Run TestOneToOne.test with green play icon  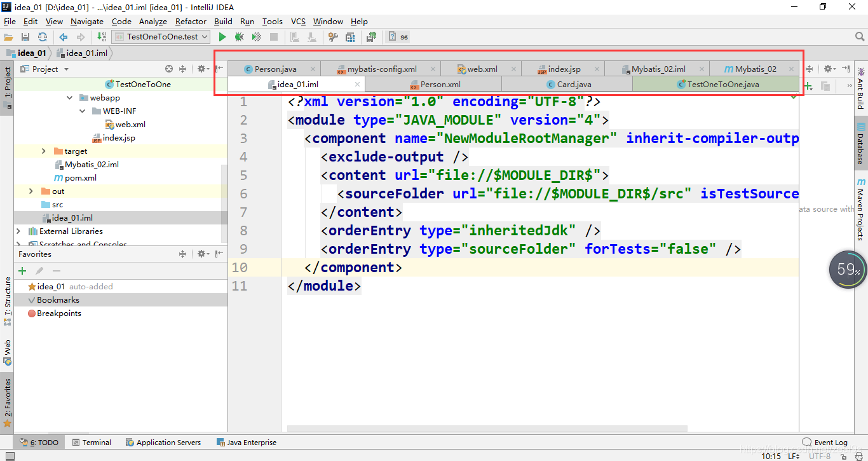click(x=222, y=37)
